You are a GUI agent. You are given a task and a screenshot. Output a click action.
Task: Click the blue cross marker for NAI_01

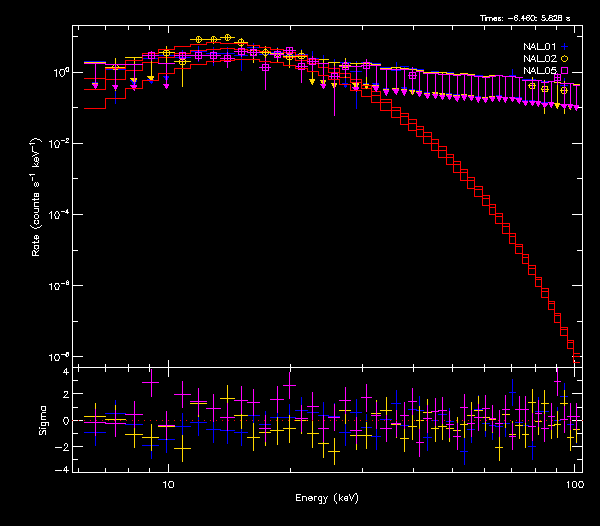(x=564, y=46)
